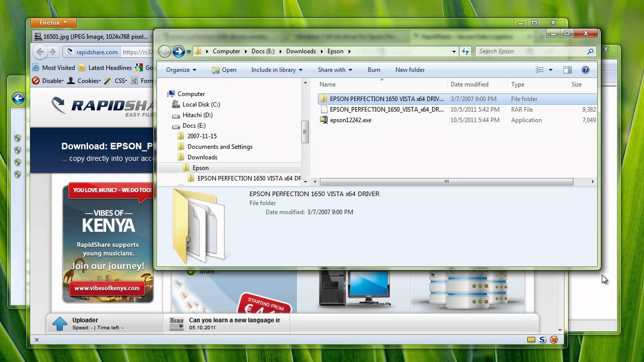This screenshot has width=644, height=362.
Task: Click the change view icon
Action: [x=540, y=70]
